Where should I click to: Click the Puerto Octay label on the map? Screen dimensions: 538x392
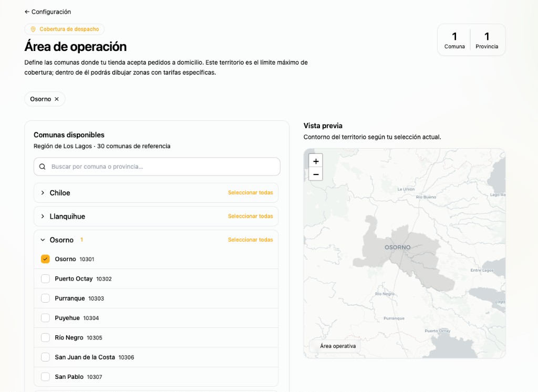(x=437, y=331)
